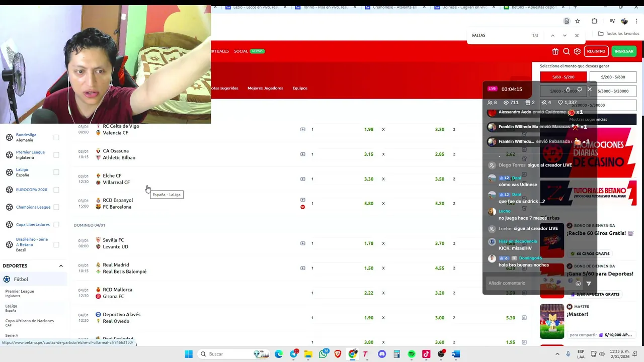Click the Windows taskbar Buscar search box
Image resolution: width=644 pixels, height=362 pixels.
click(x=233, y=354)
